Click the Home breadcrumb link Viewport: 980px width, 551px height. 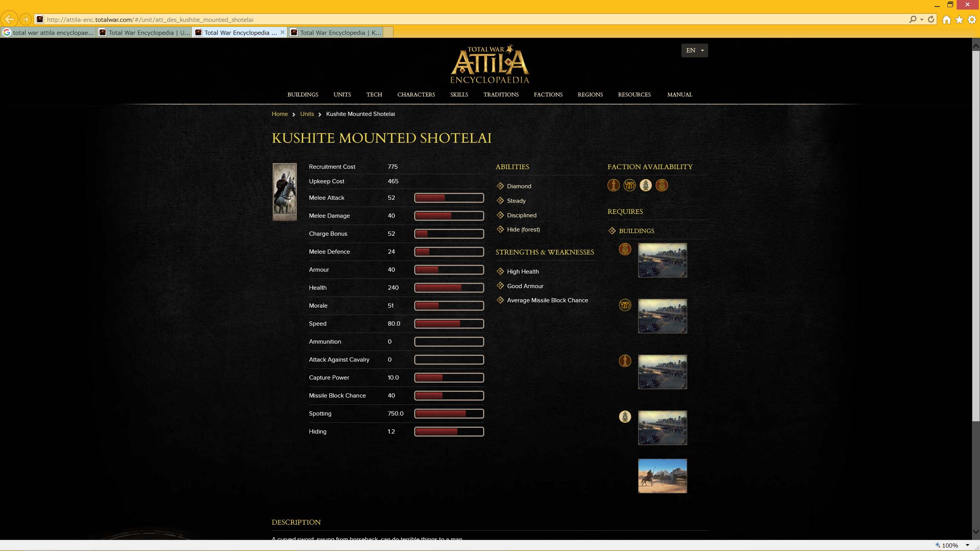tap(279, 114)
